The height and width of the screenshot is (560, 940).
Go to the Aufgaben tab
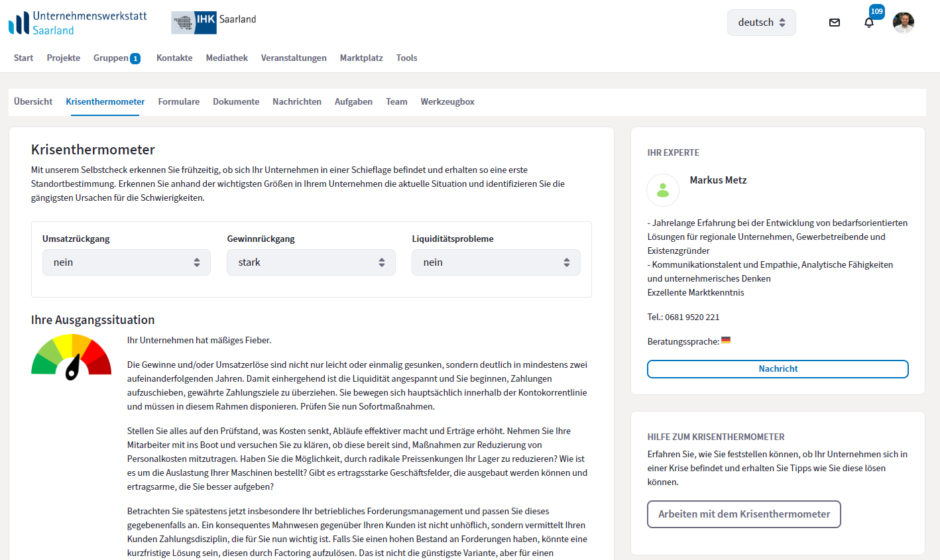pyautogui.click(x=353, y=101)
